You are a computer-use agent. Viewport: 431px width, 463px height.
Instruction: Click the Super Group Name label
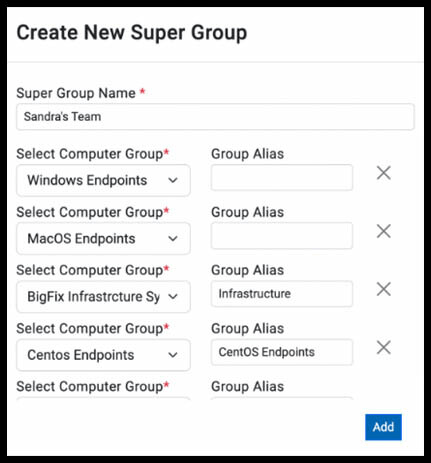coord(76,93)
